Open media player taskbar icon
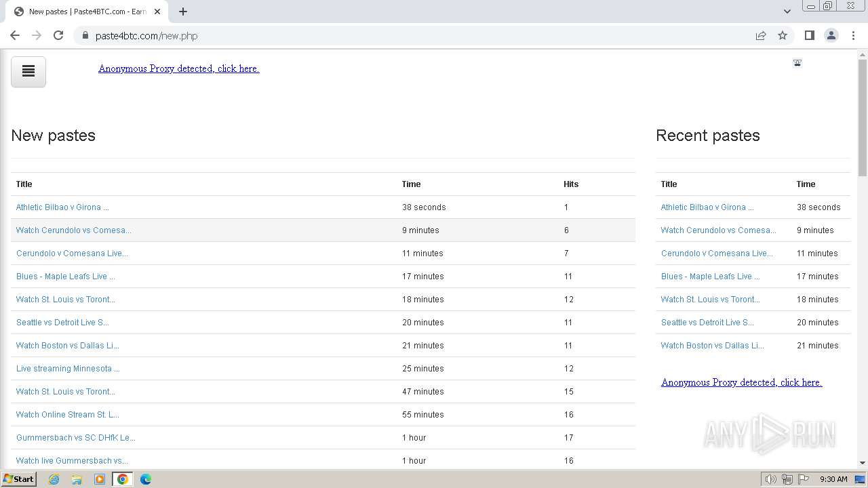The height and width of the screenshot is (488, 868). point(99,479)
